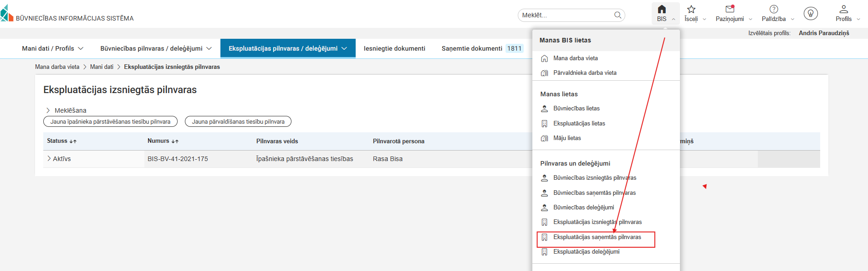Click the lightbulb idea icon
868x271 pixels.
coord(810,14)
